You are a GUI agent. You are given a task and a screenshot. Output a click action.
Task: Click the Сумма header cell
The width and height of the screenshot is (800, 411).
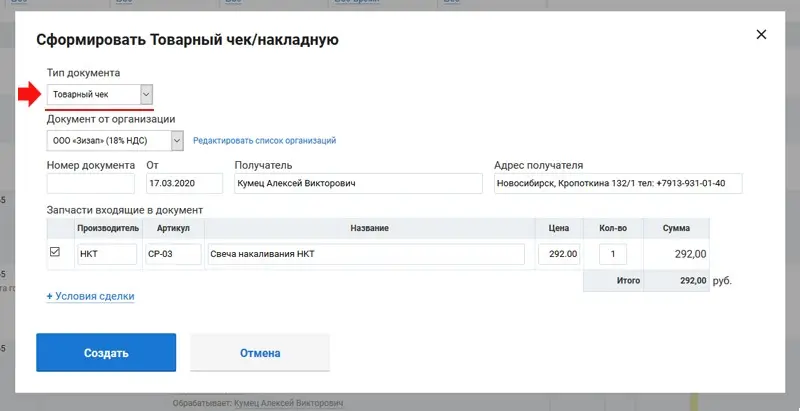pos(676,228)
